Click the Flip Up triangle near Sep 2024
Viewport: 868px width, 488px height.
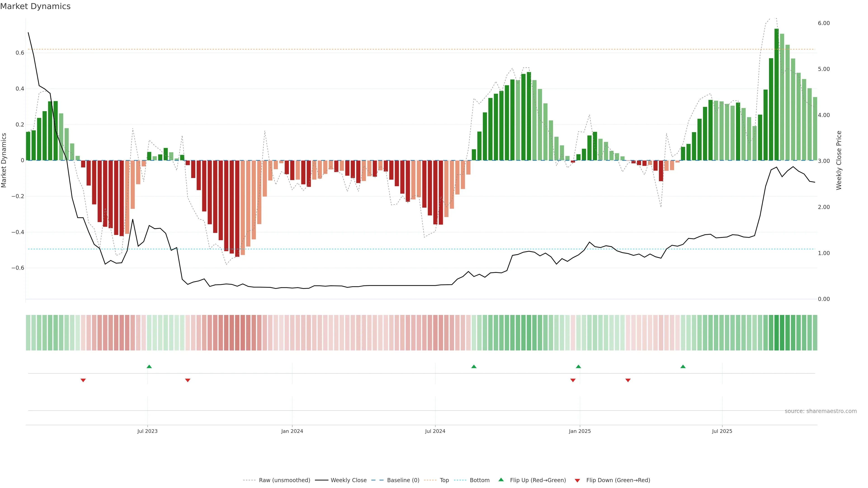(474, 366)
